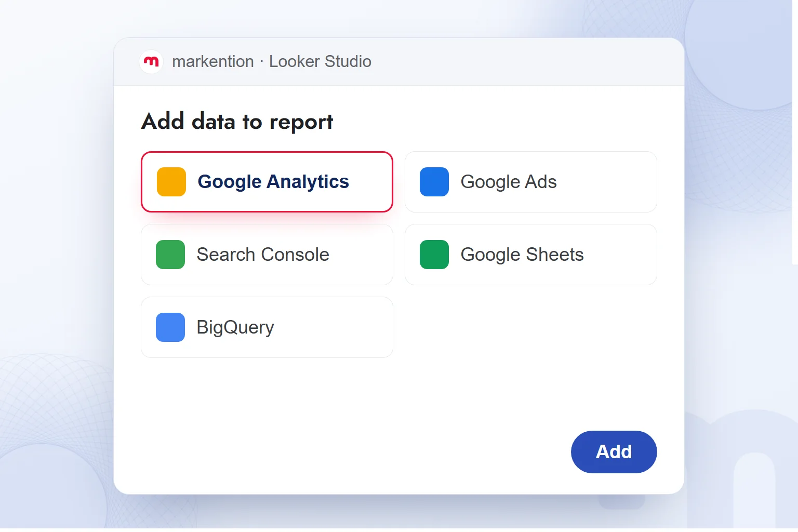Click the markention logo icon
Viewport: 798px width, 532px height.
[151, 62]
